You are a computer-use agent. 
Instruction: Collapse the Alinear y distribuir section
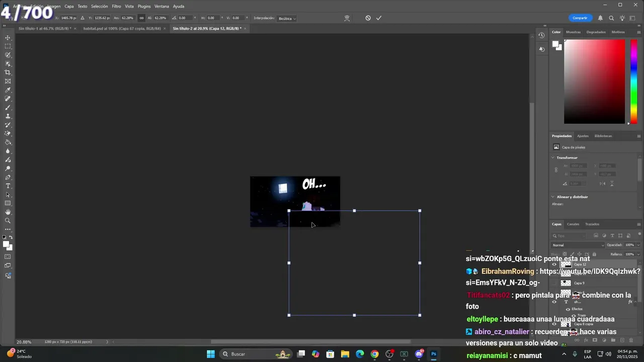553,197
